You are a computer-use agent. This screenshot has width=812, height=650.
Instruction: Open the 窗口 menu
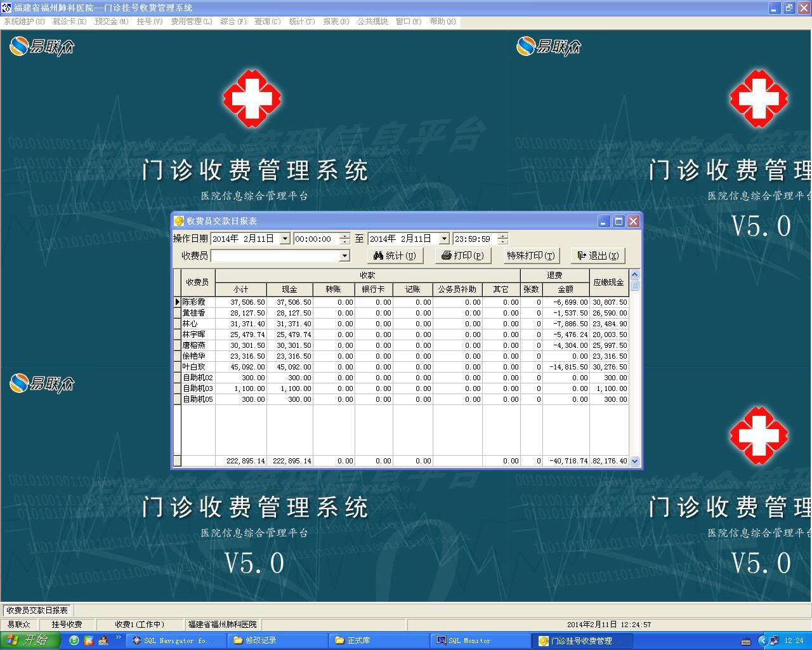click(408, 22)
